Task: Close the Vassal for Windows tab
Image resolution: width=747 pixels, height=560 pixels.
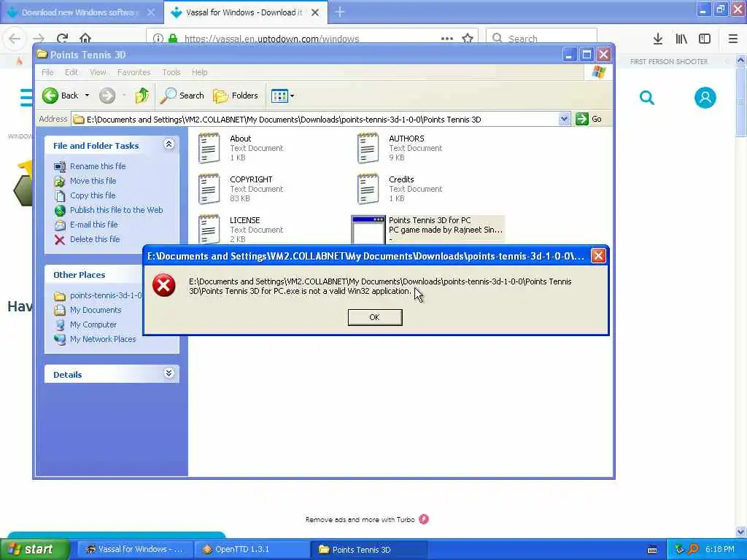Action: click(315, 12)
